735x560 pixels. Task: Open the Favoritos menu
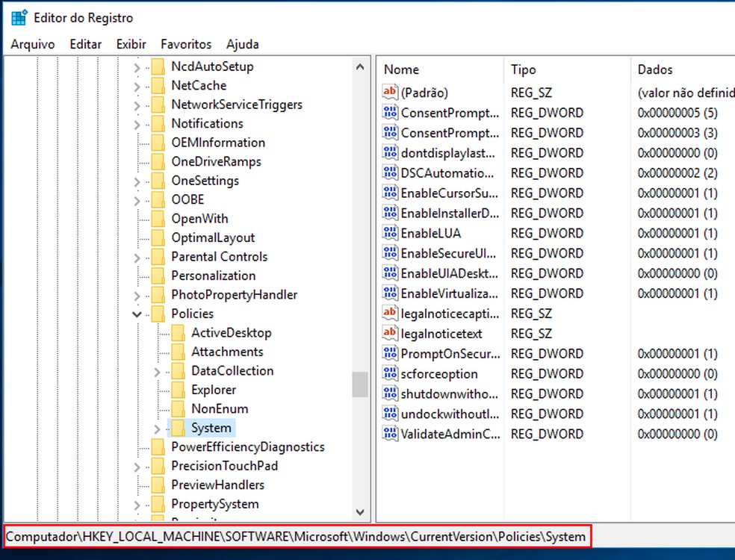click(186, 44)
